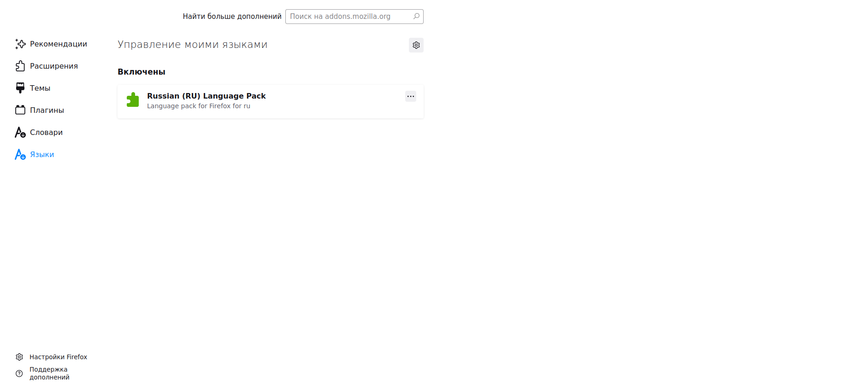Select the Плагины category label
868x391 pixels.
47,110
